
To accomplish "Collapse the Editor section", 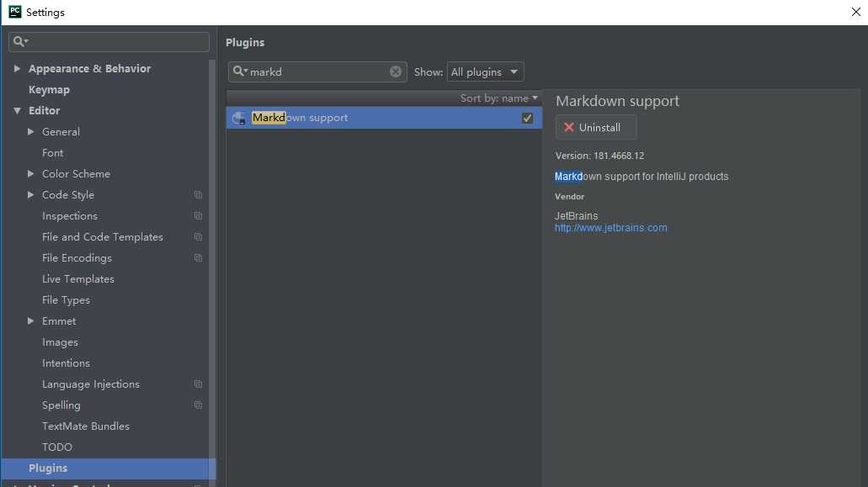I will tap(17, 110).
